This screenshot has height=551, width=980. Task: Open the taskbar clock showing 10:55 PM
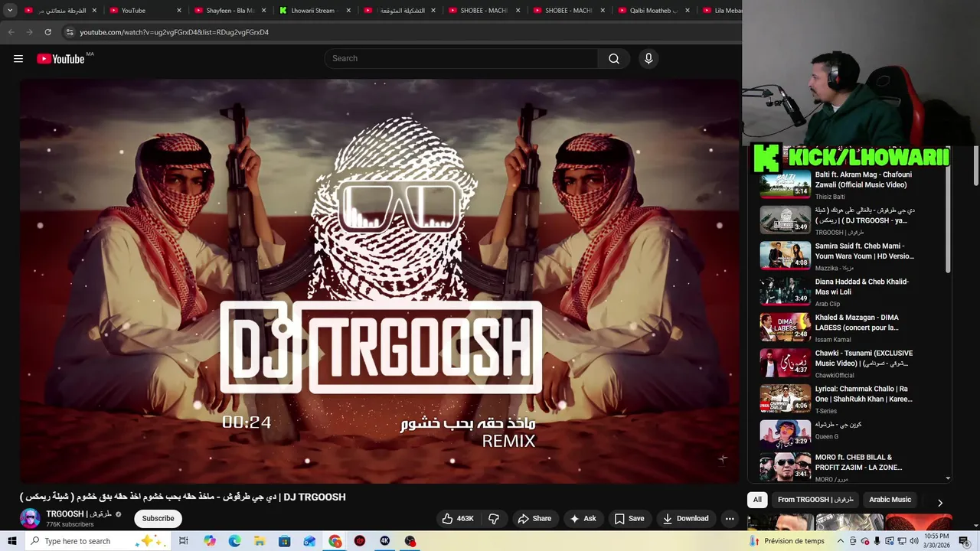coord(936,541)
